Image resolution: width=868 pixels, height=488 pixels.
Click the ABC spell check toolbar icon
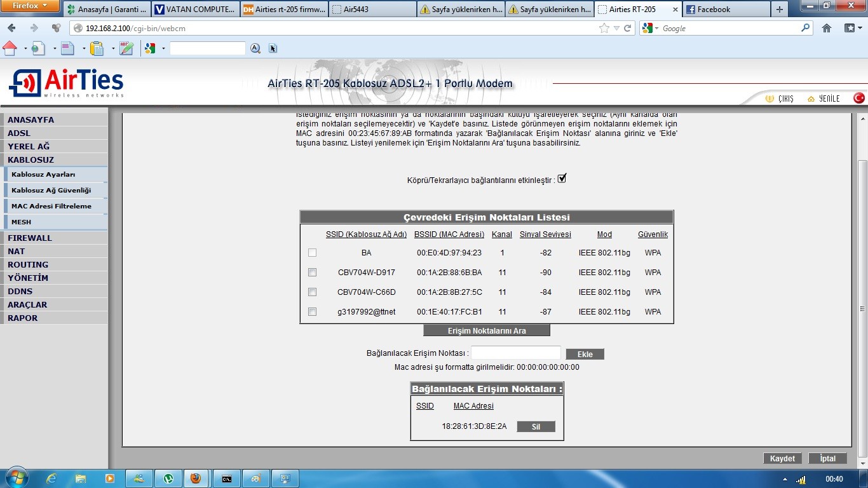point(126,48)
